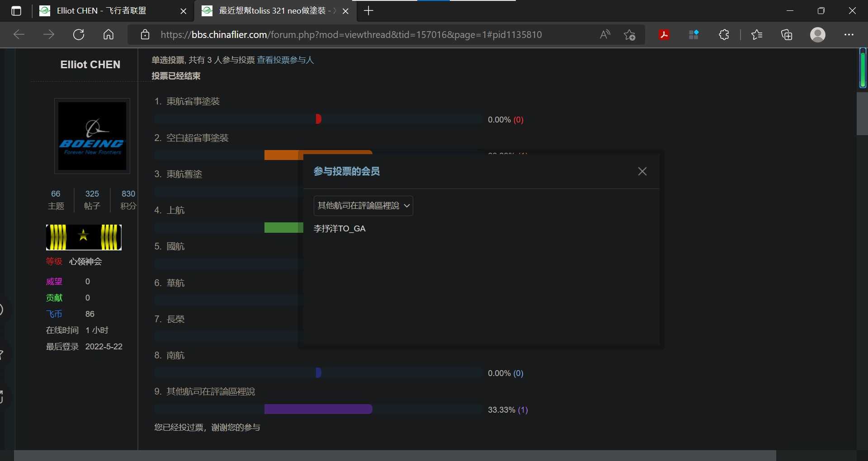View site information lock icon
This screenshot has height=461, width=868.
(x=145, y=35)
